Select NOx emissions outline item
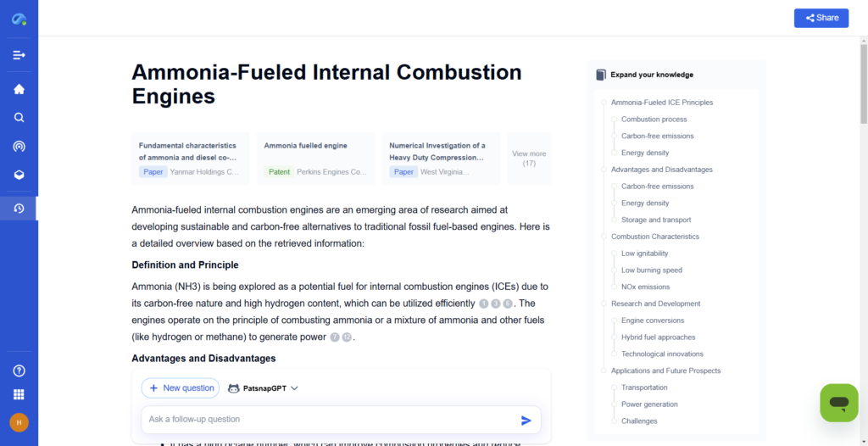Image resolution: width=868 pixels, height=446 pixels. click(x=645, y=287)
